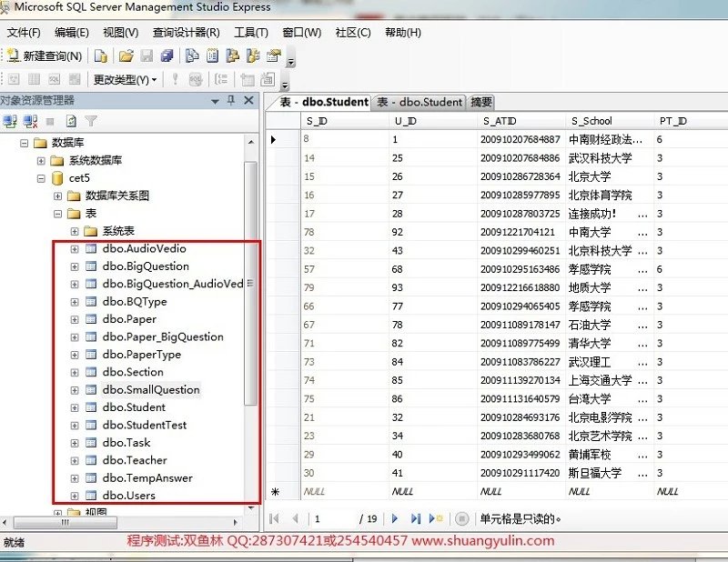The width and height of the screenshot is (728, 562).
Task: Expand the dbo.Users table node
Action: click(75, 496)
